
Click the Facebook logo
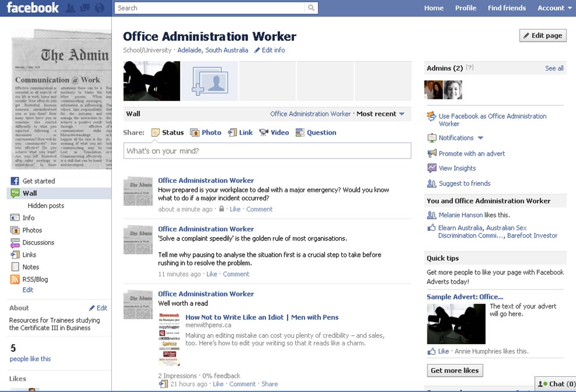(x=33, y=8)
